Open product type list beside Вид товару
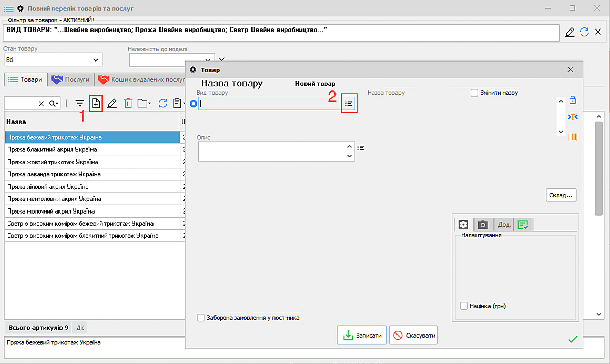 coord(349,103)
